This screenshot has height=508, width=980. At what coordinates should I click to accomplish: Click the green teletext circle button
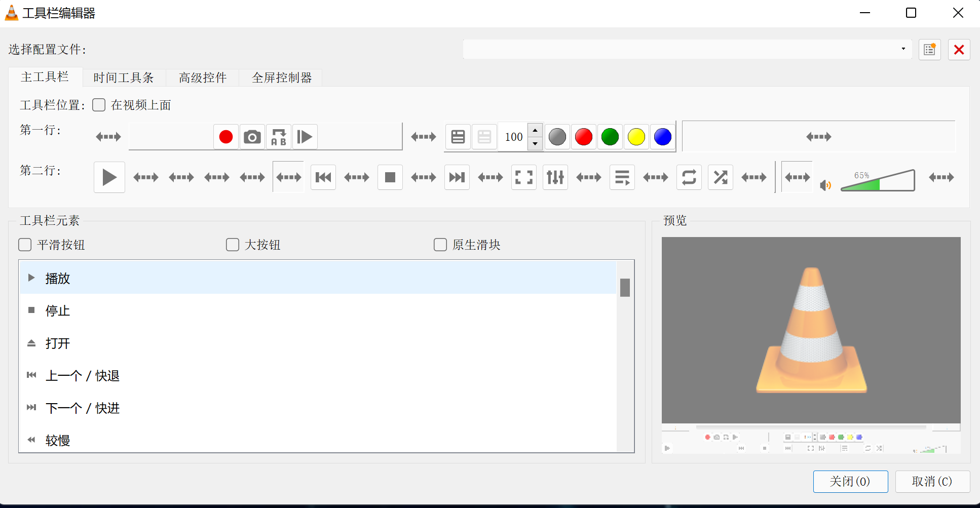pos(610,137)
